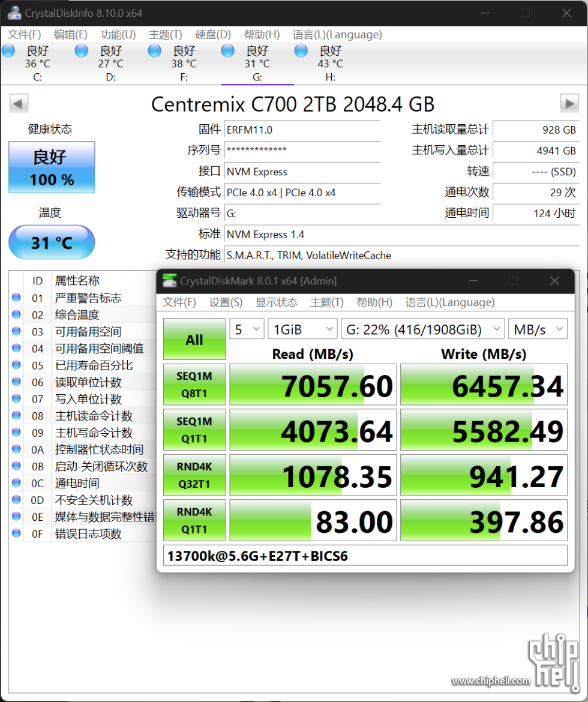Click the 31 °C temperature button
Image resolution: width=588 pixels, height=702 pixels.
(52, 242)
